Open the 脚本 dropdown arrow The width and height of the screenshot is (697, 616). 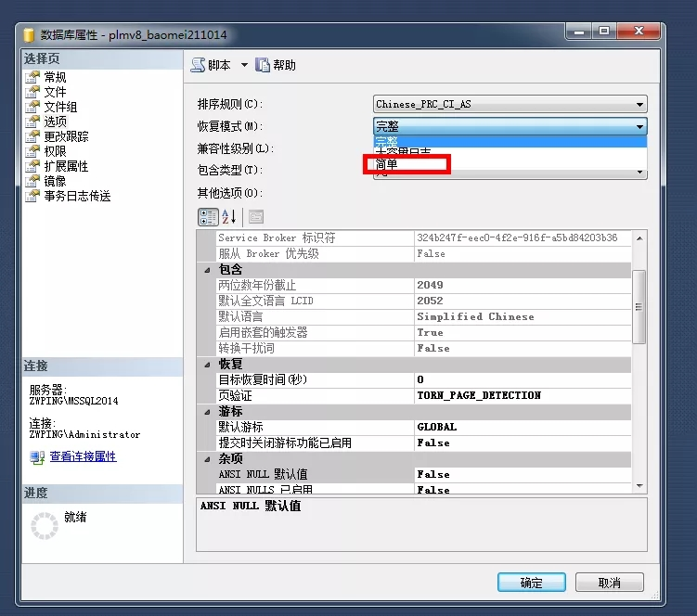[245, 65]
